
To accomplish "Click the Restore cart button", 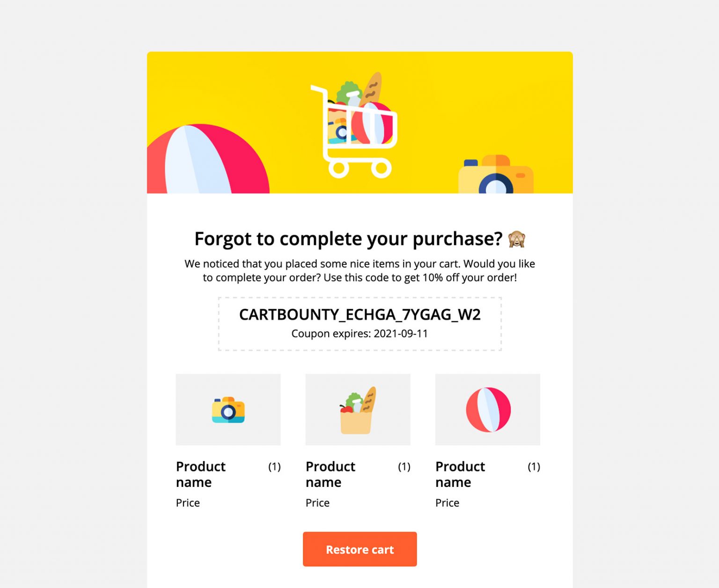I will (x=359, y=549).
